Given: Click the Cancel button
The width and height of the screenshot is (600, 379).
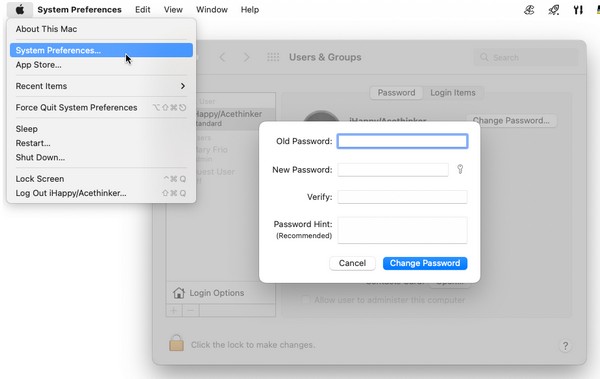Looking at the screenshot, I should pyautogui.click(x=352, y=263).
